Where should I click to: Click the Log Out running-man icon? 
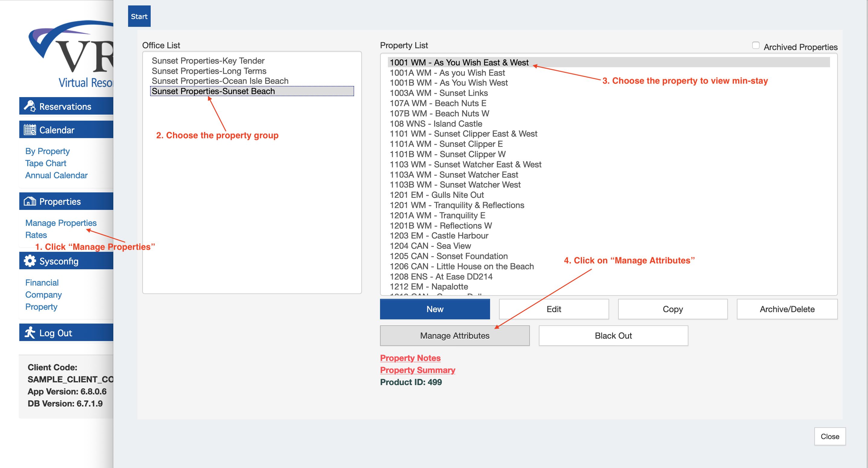30,333
